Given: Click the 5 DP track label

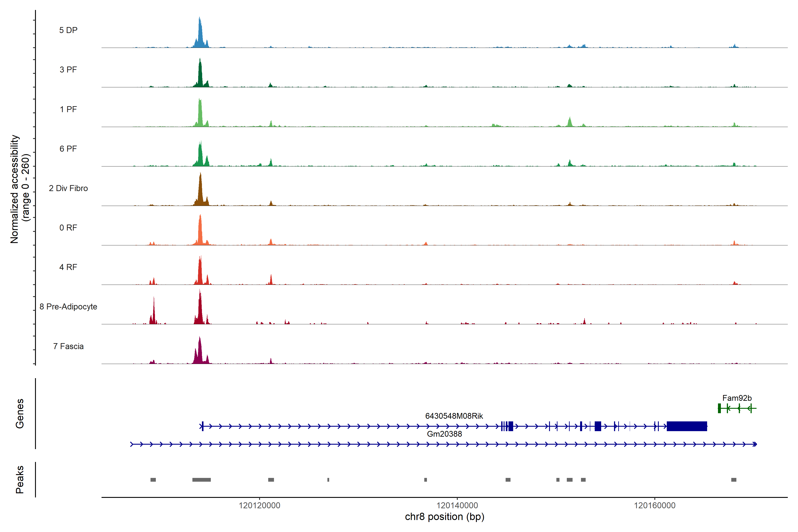Looking at the screenshot, I should point(68,30).
